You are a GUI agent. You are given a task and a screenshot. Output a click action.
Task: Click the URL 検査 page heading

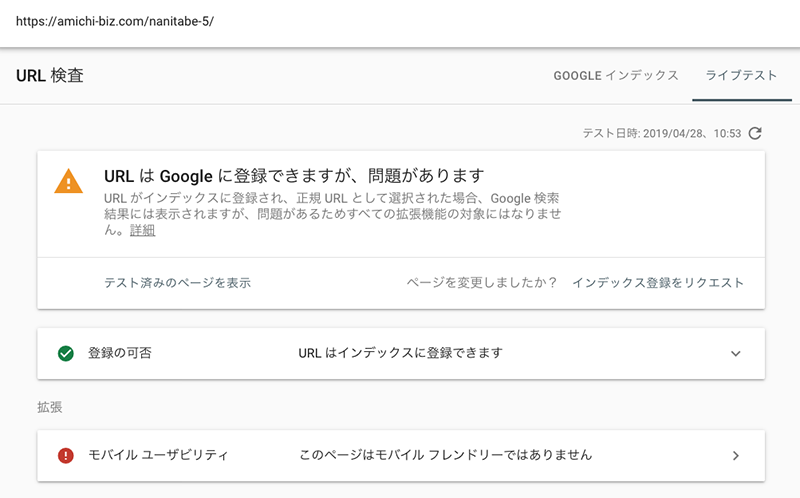50,76
